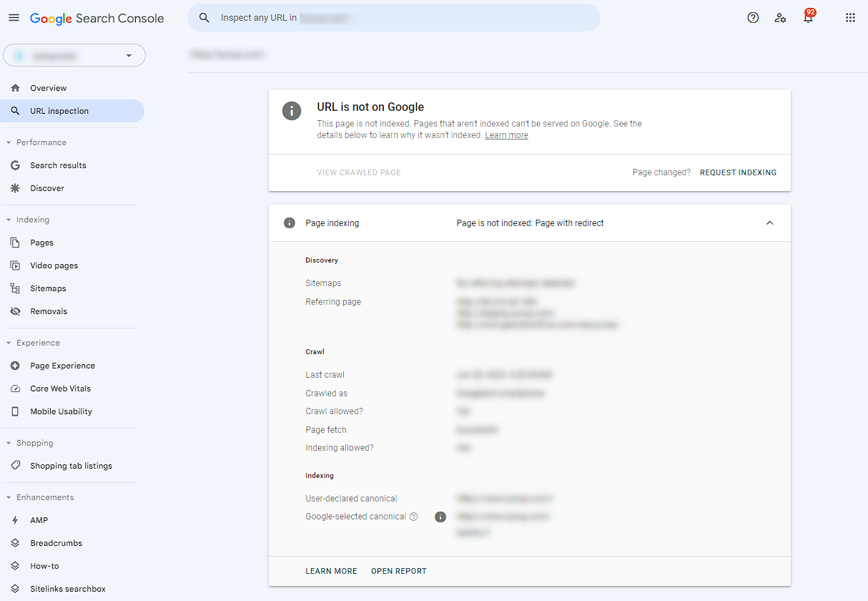The image size is (868, 601).
Task: Click the Shopping tab listings tag icon
Action: point(16,466)
